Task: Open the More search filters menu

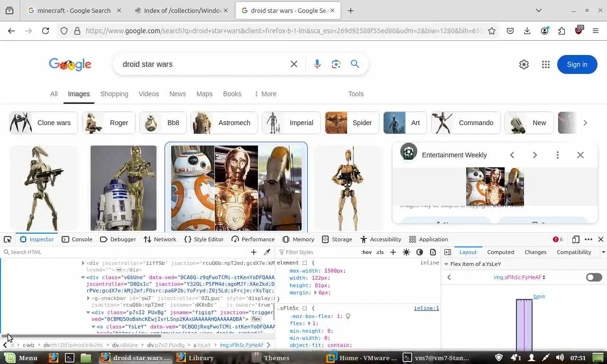Action: 265,94
